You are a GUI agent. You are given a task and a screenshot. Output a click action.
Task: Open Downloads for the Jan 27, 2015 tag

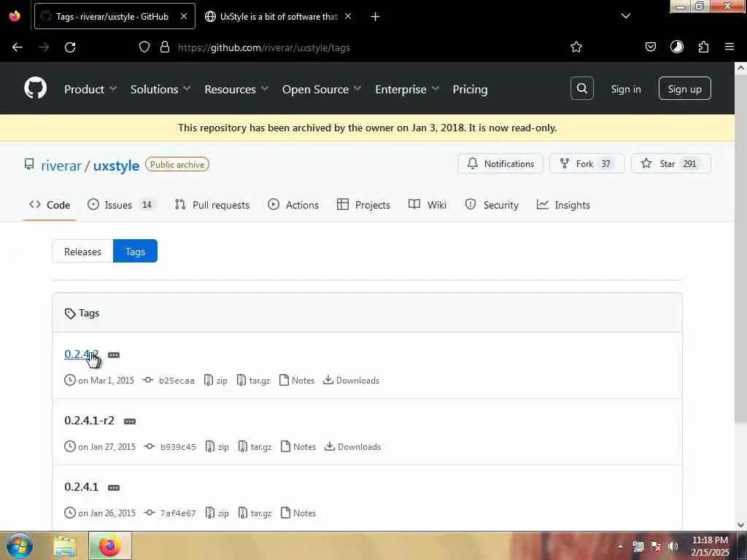tap(352, 446)
